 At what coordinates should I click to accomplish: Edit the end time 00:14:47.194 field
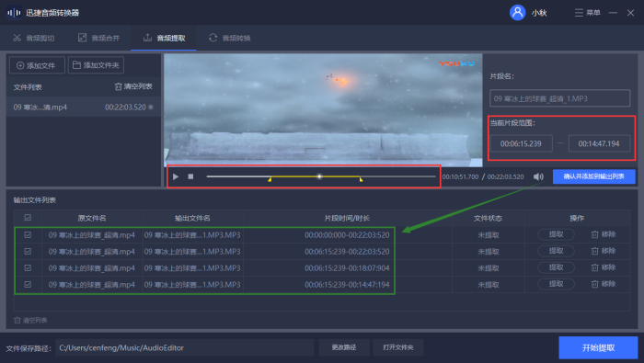[x=599, y=143]
